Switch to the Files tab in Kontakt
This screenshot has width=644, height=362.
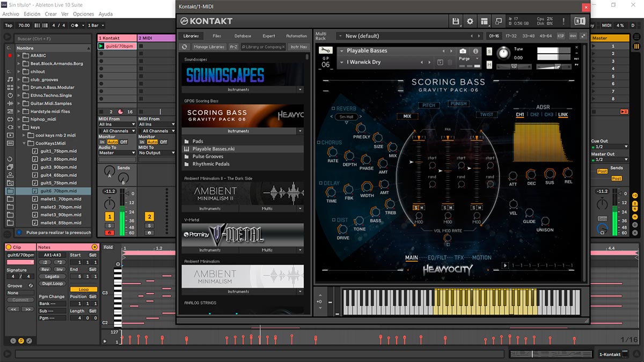(217, 36)
